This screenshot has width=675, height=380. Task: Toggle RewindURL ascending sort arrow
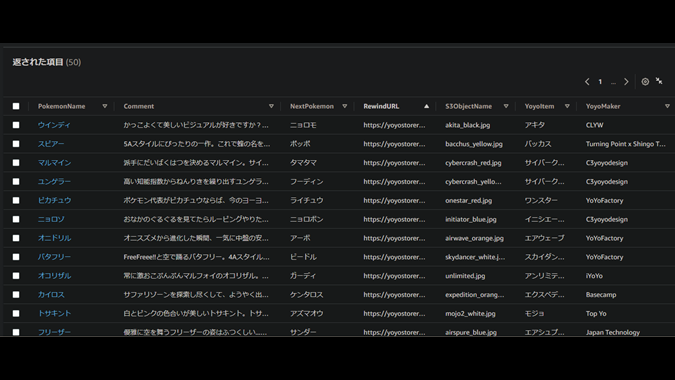[426, 106]
